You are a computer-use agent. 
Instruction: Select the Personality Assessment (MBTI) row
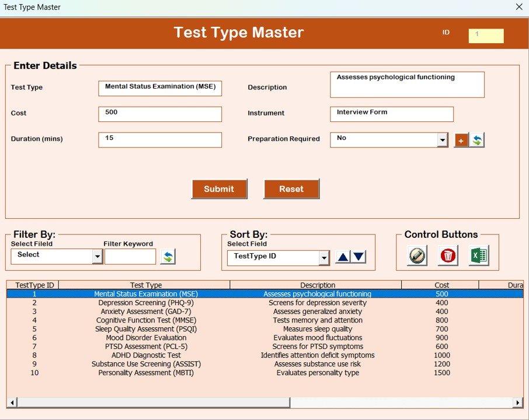coord(265,373)
